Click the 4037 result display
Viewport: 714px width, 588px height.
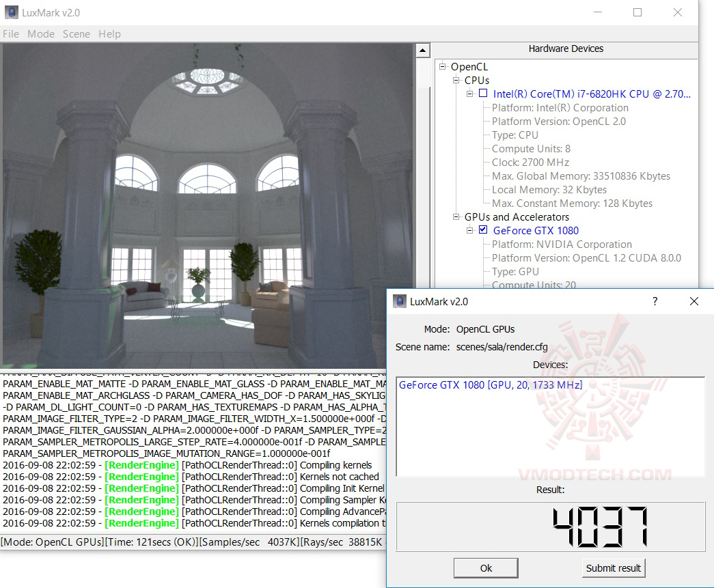pos(551,527)
